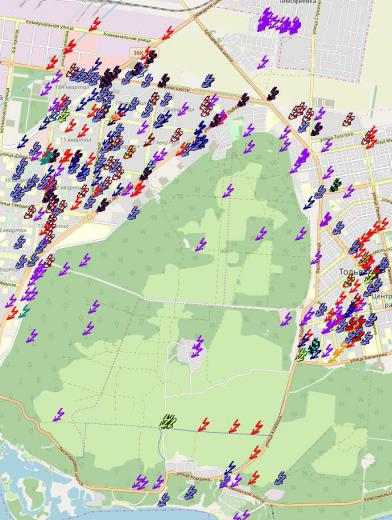Image resolution: width=392 pixels, height=520 pixels.
Task: Click the red lightning cluster by улица Западная in the east
Action: click(369, 137)
